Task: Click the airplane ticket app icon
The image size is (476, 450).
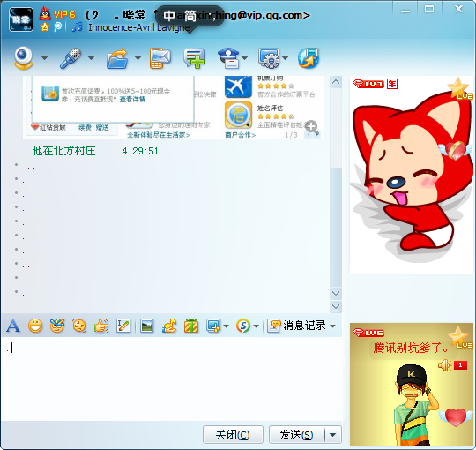Action: pos(238,86)
